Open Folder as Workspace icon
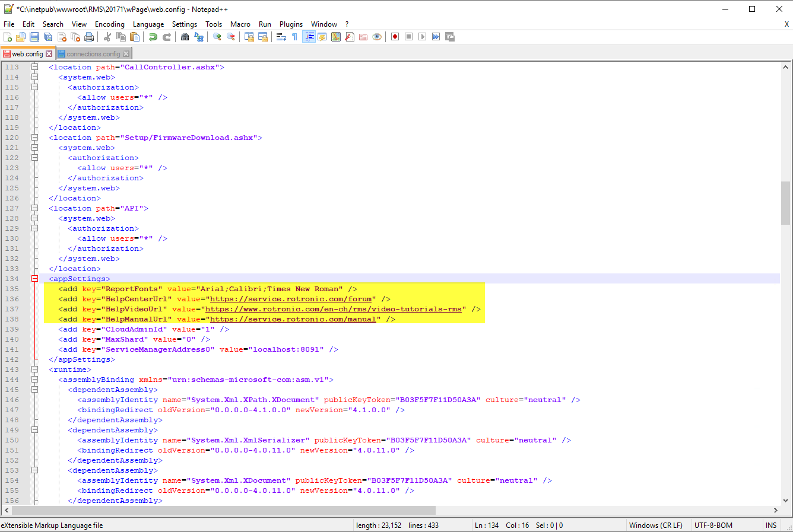Viewport: 793px width, 532px height. click(363, 37)
